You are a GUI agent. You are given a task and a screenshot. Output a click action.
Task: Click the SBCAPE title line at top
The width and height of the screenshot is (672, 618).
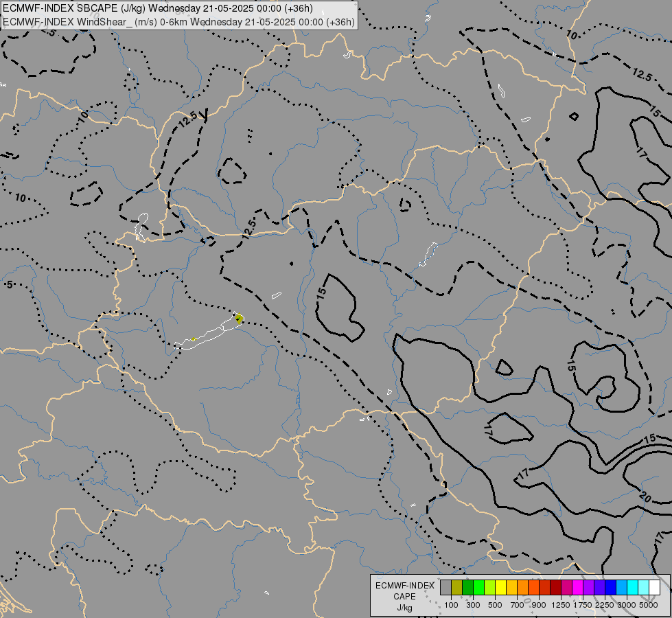pos(158,8)
